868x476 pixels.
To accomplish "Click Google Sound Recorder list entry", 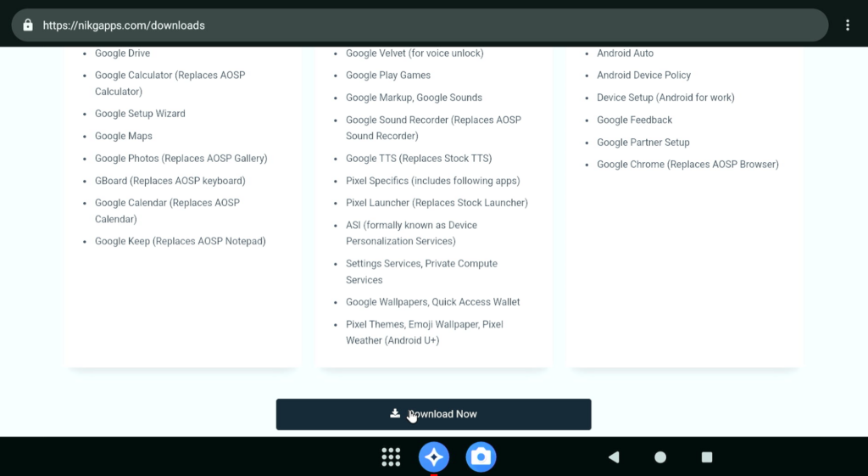I will (433, 128).
